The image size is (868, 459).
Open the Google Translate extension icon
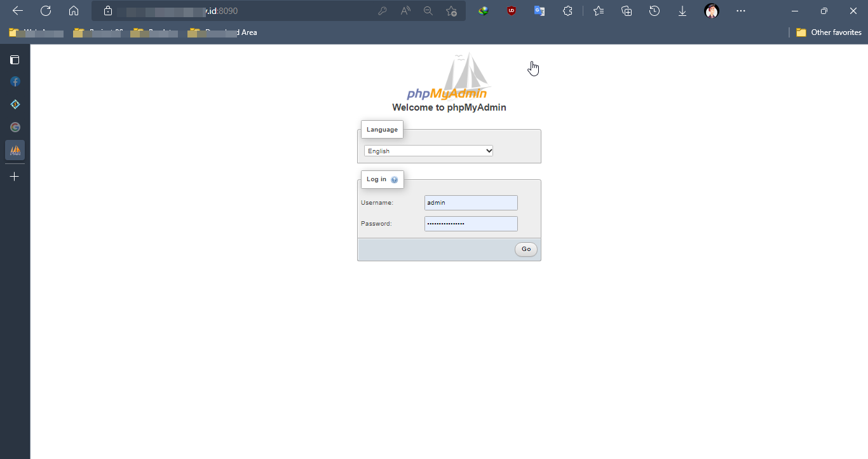click(x=539, y=11)
